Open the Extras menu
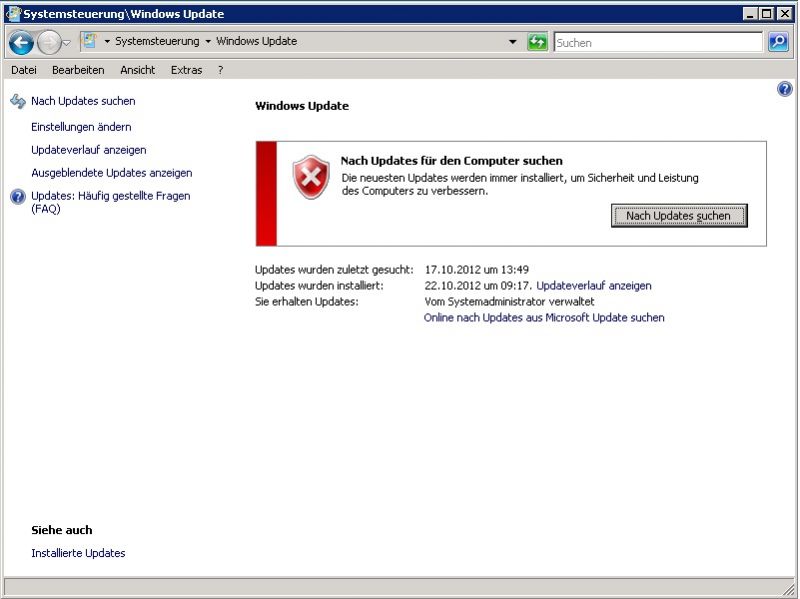The width and height of the screenshot is (800, 599). [x=186, y=70]
